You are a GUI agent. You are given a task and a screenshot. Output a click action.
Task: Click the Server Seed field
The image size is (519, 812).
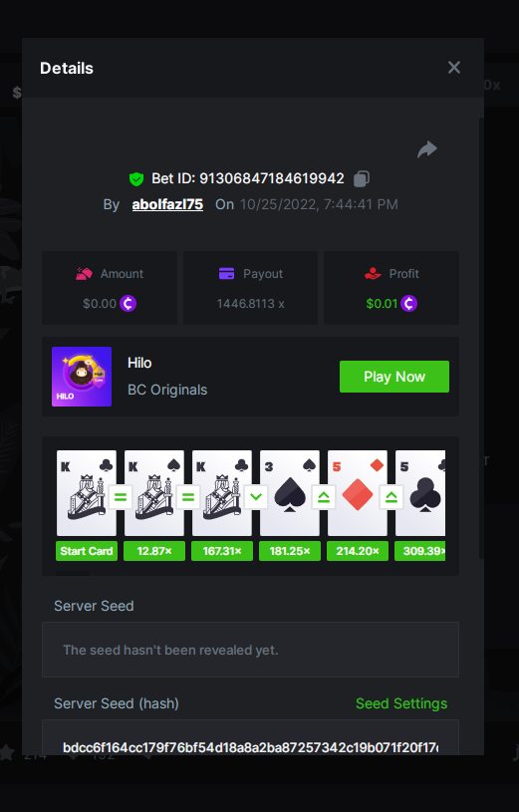[x=250, y=650]
